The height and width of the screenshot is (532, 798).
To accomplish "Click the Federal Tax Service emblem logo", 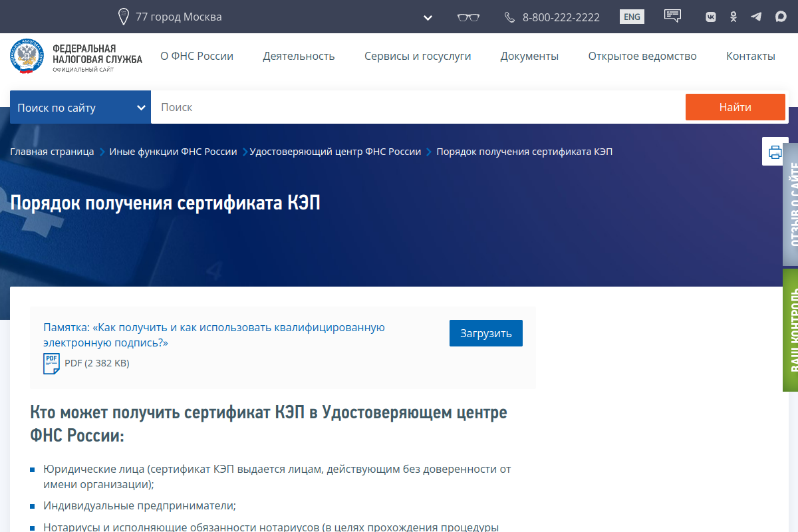I will coord(28,57).
